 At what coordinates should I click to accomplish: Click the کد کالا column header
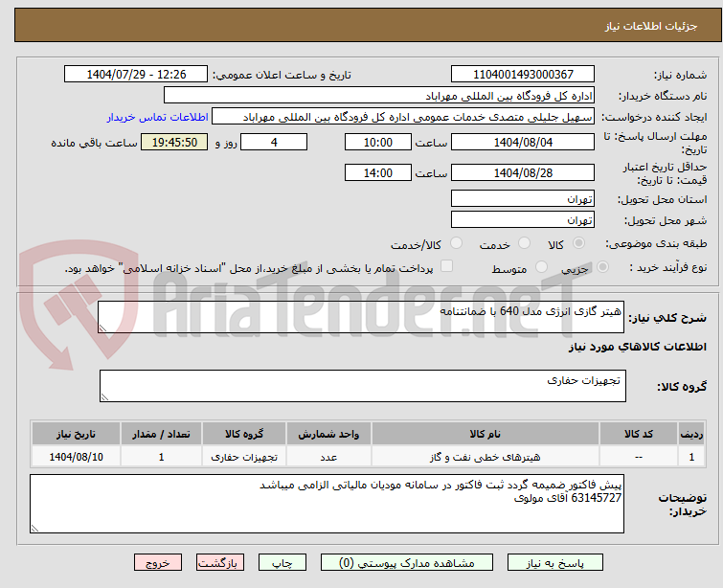[x=638, y=434]
